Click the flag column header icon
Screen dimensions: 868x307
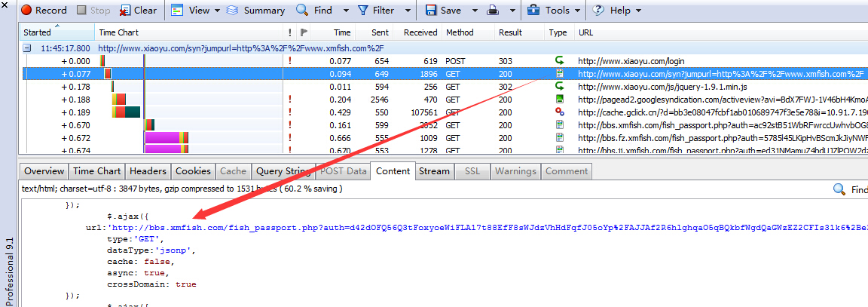click(304, 33)
